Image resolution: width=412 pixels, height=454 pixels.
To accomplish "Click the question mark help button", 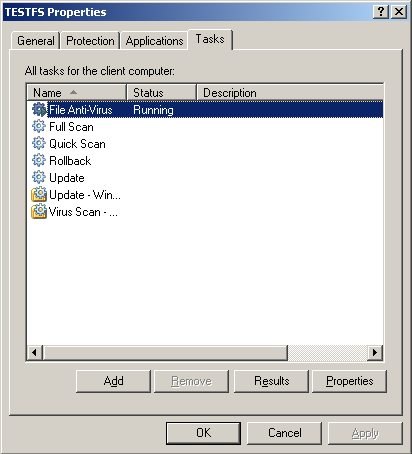I will tap(381, 12).
